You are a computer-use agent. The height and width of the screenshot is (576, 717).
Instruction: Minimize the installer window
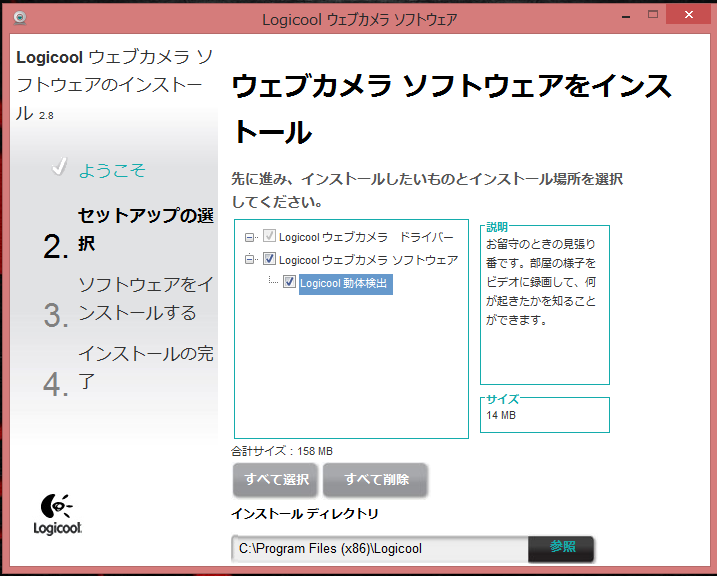[626, 16]
